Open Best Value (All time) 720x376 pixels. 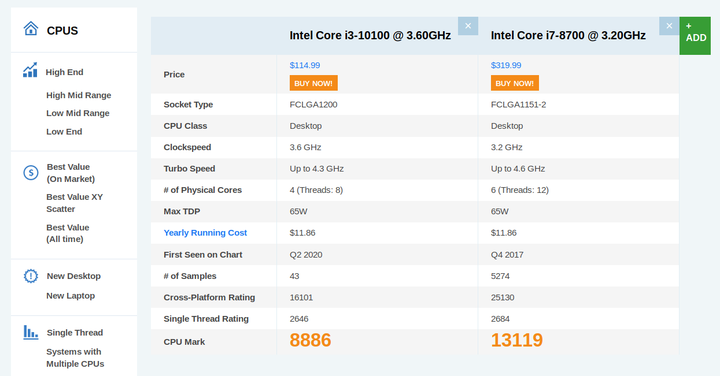[x=68, y=233]
